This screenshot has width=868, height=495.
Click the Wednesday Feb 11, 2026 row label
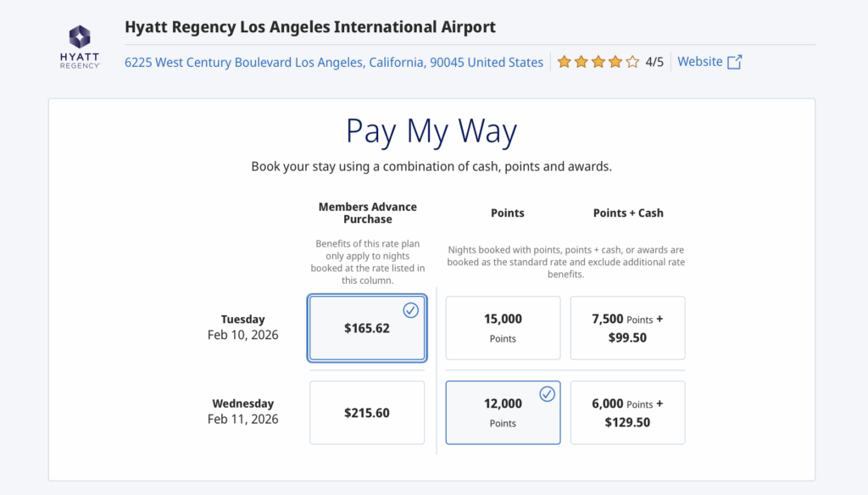pyautogui.click(x=242, y=411)
